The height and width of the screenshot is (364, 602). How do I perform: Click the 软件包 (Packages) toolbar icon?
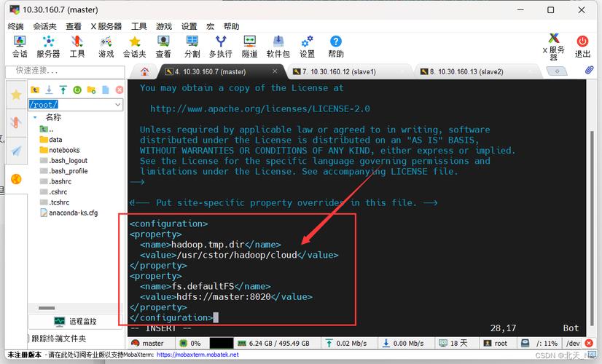278,47
